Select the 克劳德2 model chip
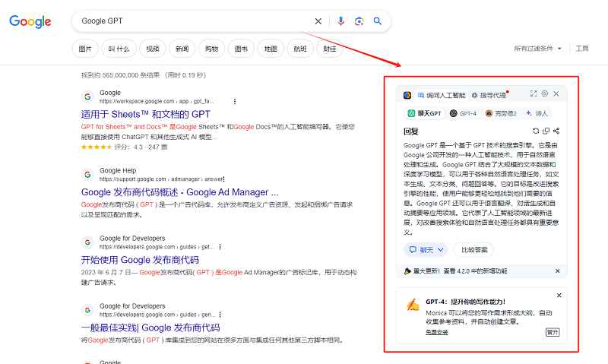608x364 pixels. point(501,113)
